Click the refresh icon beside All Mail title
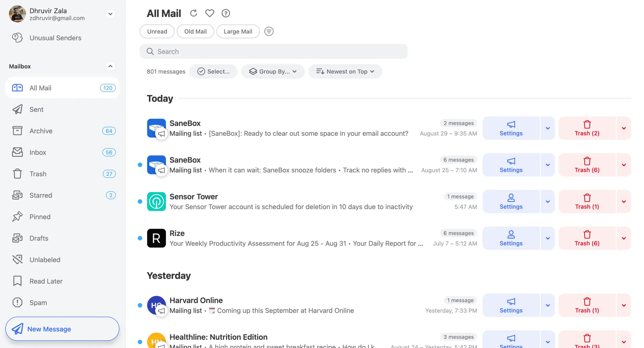Viewport: 644px width, 348px height. click(x=193, y=13)
